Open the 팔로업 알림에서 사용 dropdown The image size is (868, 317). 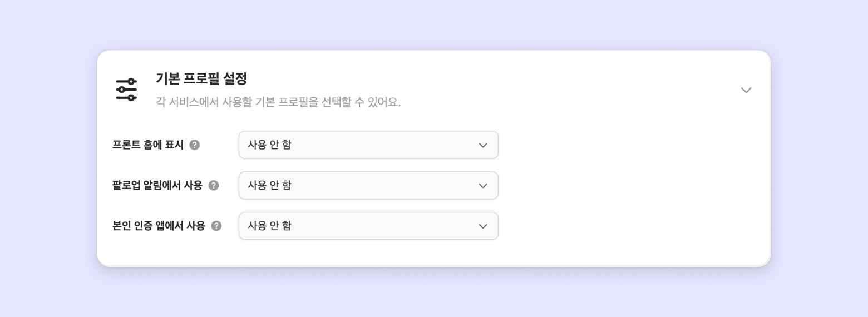pos(368,186)
